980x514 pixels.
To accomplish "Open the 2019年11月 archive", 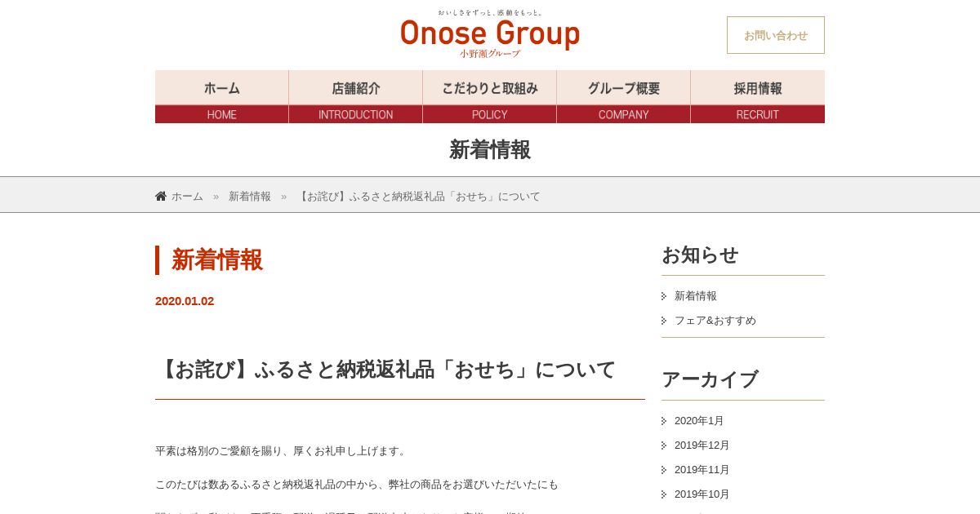I will point(702,470).
